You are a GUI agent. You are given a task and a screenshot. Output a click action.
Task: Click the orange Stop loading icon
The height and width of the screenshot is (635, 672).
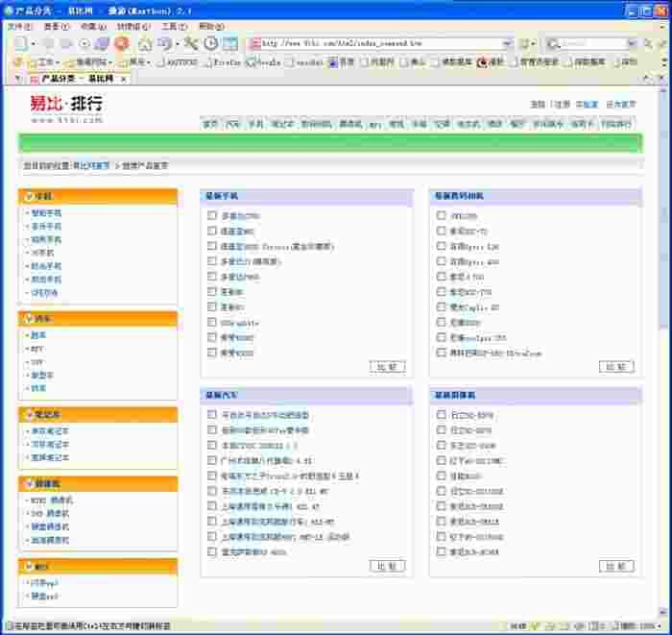122,43
